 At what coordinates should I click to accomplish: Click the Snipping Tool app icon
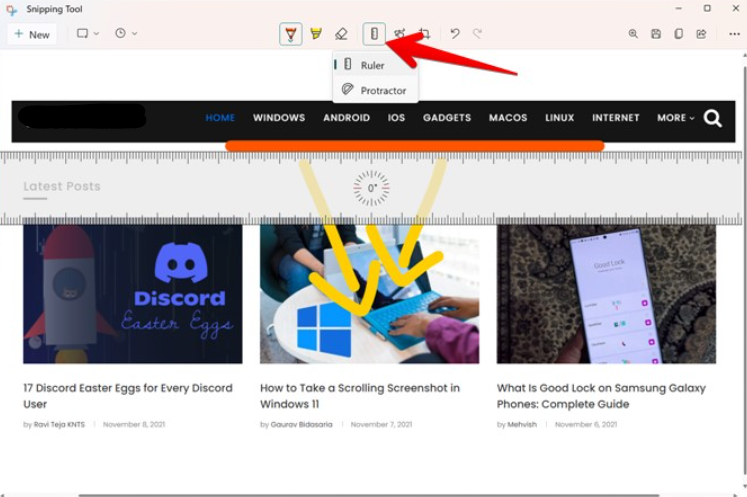click(x=11, y=10)
